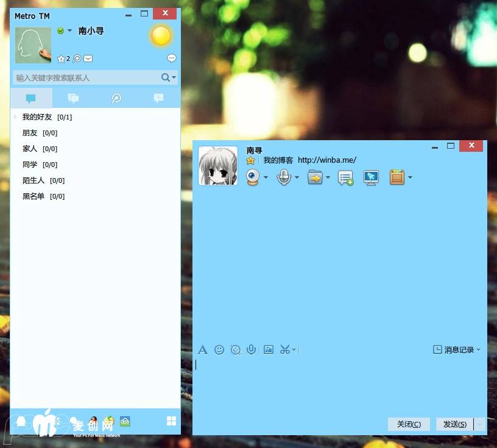Open the mailbox envelope icon
The height and width of the screenshot is (448, 497).
point(88,59)
